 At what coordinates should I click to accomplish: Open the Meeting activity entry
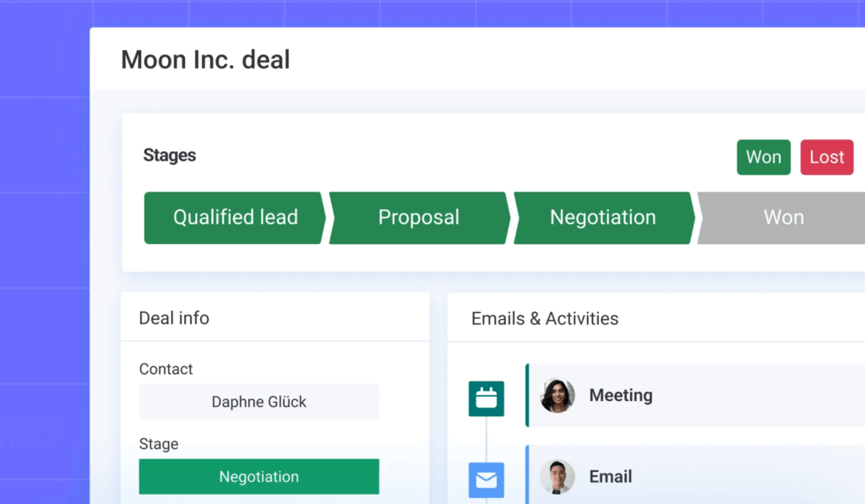(x=621, y=395)
